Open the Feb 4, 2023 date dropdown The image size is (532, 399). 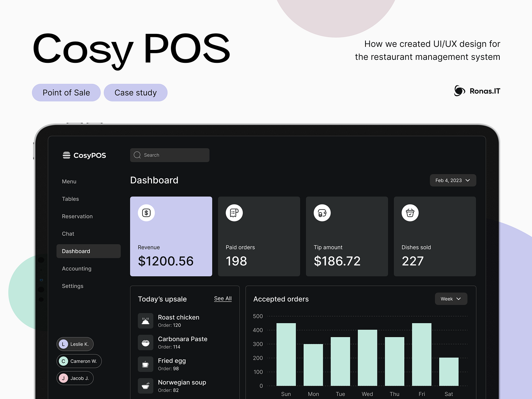(x=453, y=180)
